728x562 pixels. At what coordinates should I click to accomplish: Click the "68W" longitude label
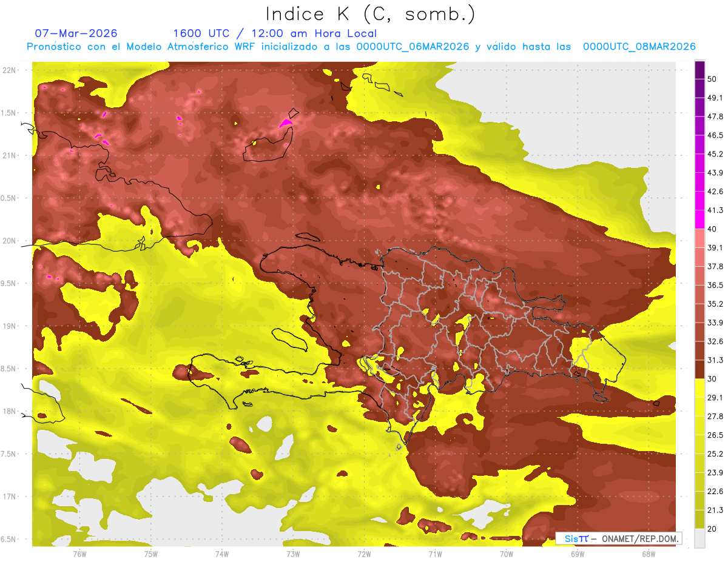(x=649, y=554)
